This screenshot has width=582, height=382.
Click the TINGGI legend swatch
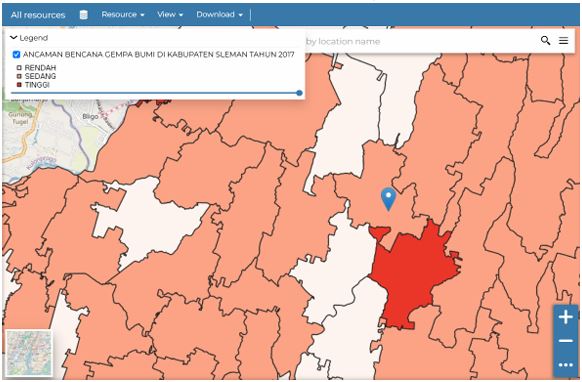19,85
